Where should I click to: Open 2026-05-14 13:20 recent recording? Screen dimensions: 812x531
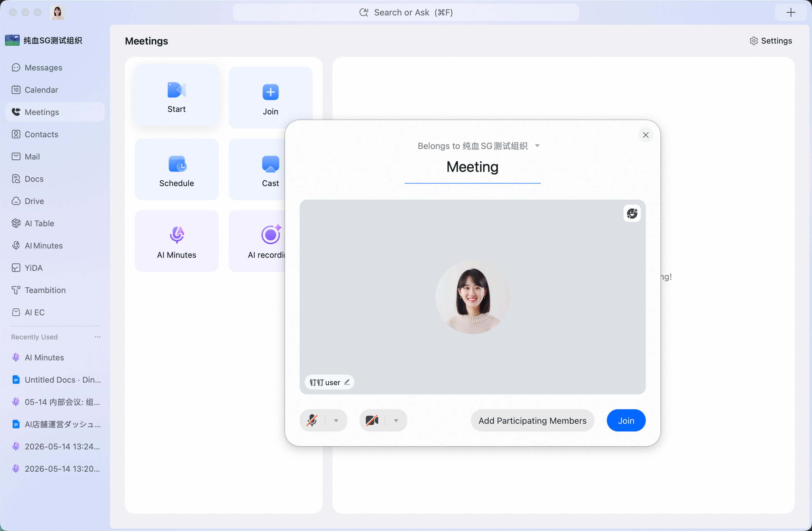click(55, 469)
